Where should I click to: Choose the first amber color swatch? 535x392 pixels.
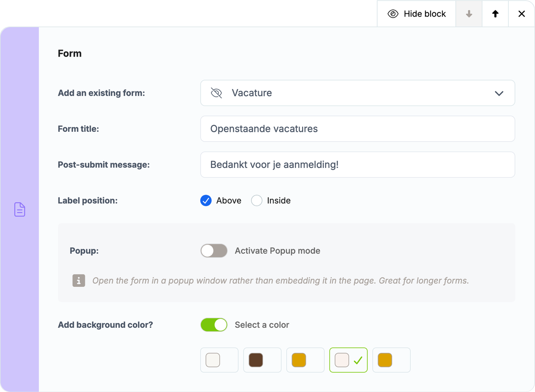tap(305, 360)
